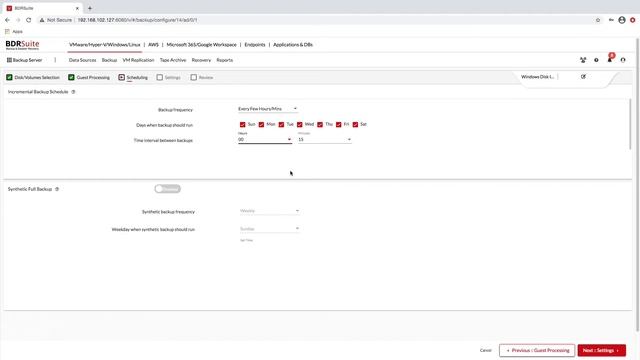Screen dimensions: 640x360
Task: Open the Data Sources menu
Action: tap(82, 60)
